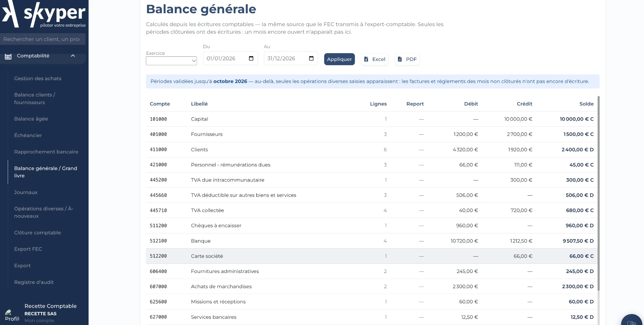Image resolution: width=644 pixels, height=325 pixels.
Task: Open Registre d'audit
Action: pos(34,282)
